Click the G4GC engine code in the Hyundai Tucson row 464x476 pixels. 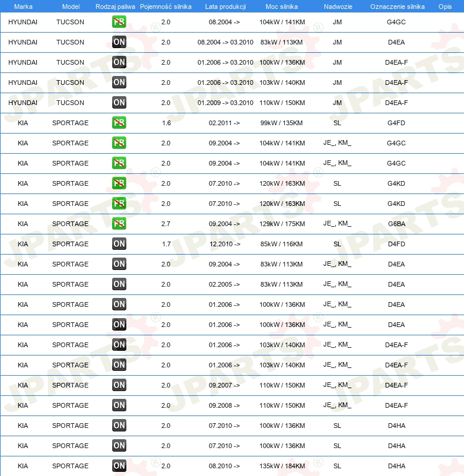(396, 22)
